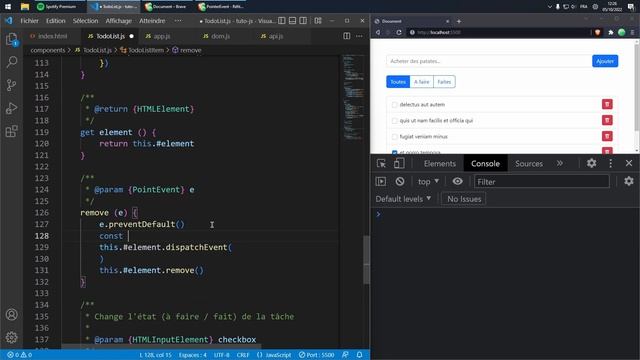The height and width of the screenshot is (360, 640).
Task: Open the 'components' breadcrumb
Action: [48, 50]
